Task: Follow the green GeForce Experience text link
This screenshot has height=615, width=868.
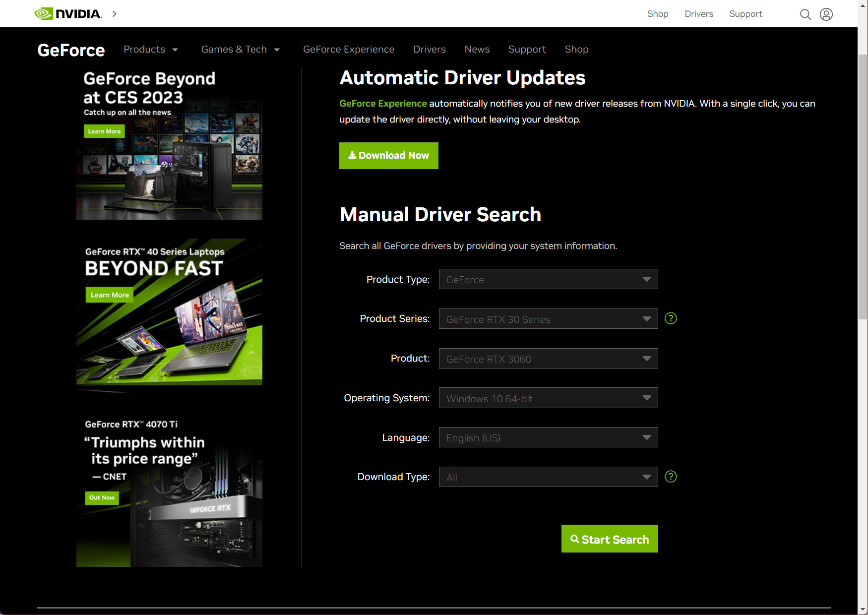Action: pos(382,104)
